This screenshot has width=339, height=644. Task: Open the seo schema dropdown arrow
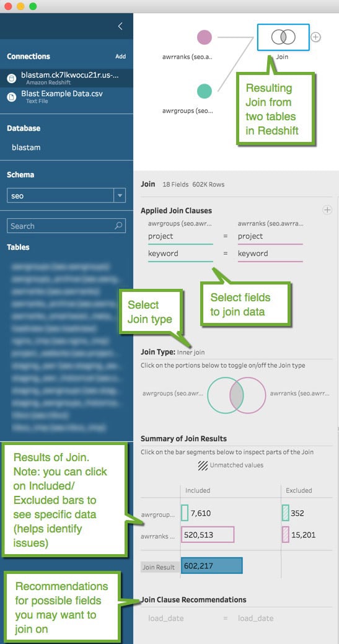pyautogui.click(x=120, y=195)
